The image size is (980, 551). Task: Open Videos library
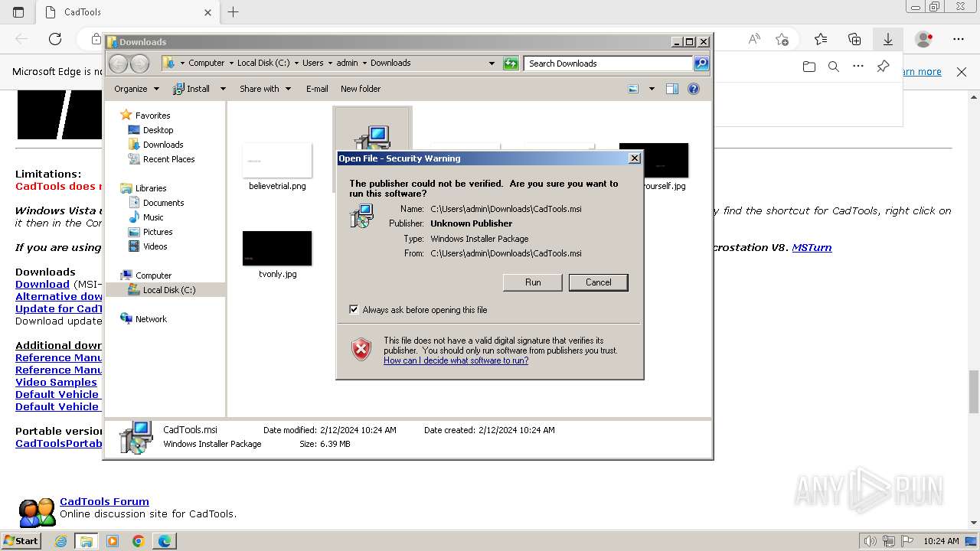point(155,246)
